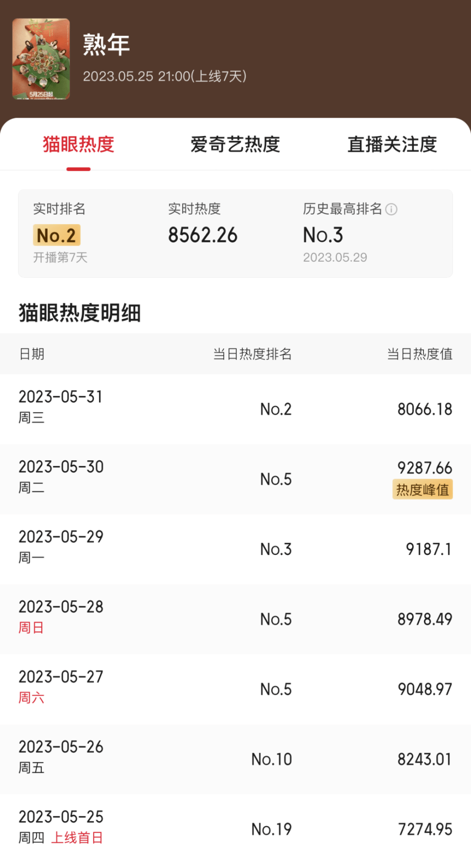This screenshot has width=471, height=868.
Task: Tap the 热度峰值 peak badge
Action: 422,490
